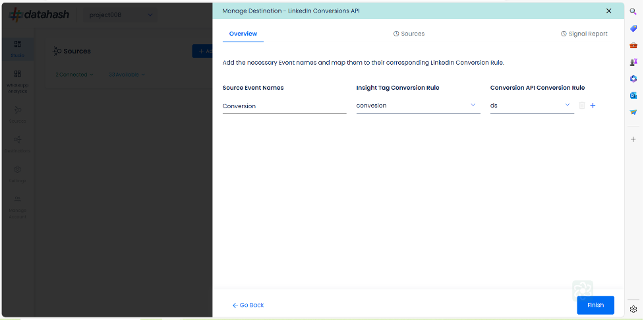Open the browser sidebar search icon

633,11
